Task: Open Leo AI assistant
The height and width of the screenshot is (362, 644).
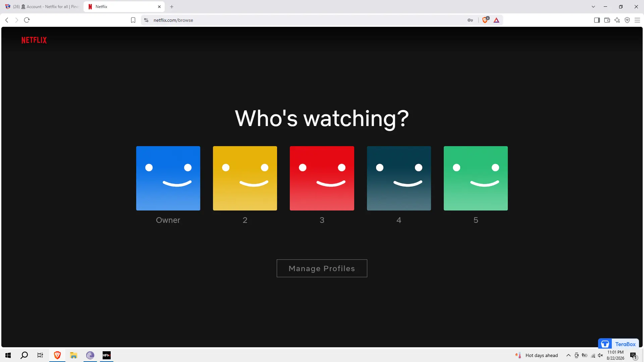Action: point(617,20)
